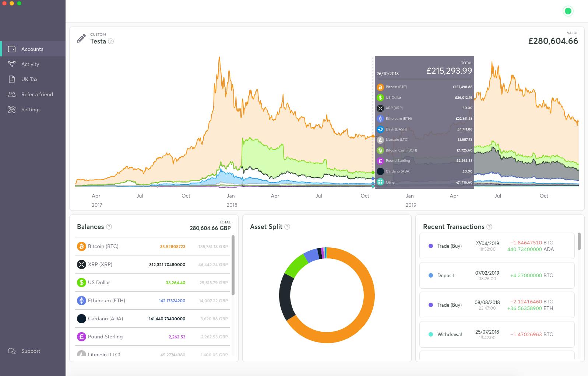The image size is (588, 376).
Task: Click the Settings tools icon
Action: click(12, 109)
